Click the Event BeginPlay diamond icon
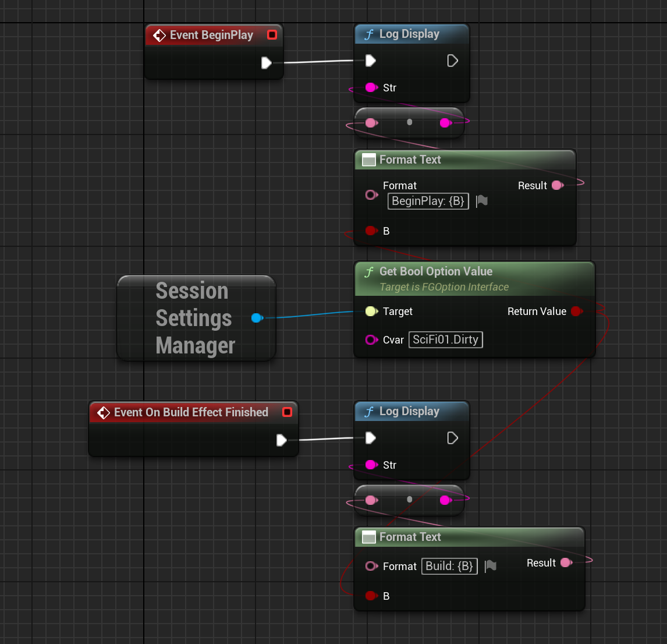The height and width of the screenshot is (644, 667). (159, 36)
